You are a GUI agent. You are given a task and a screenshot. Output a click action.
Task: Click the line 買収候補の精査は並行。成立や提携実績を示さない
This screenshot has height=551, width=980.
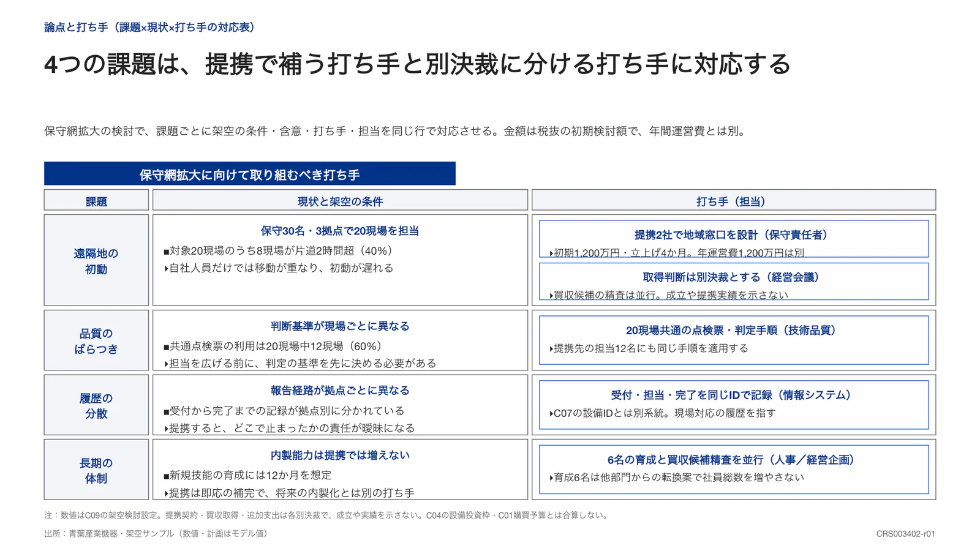(669, 295)
